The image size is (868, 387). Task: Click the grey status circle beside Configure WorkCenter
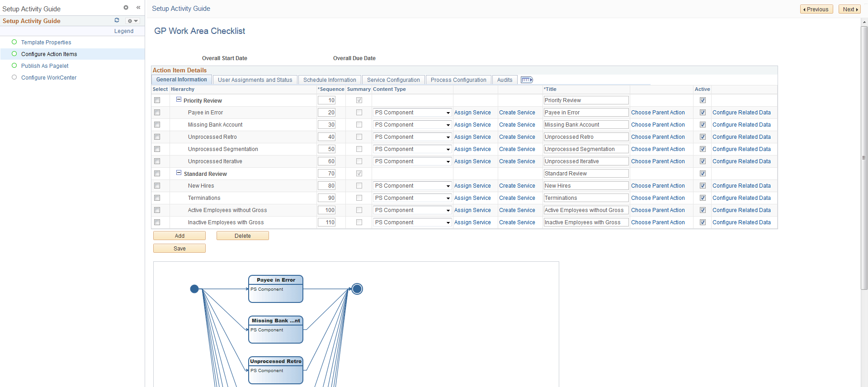click(14, 77)
